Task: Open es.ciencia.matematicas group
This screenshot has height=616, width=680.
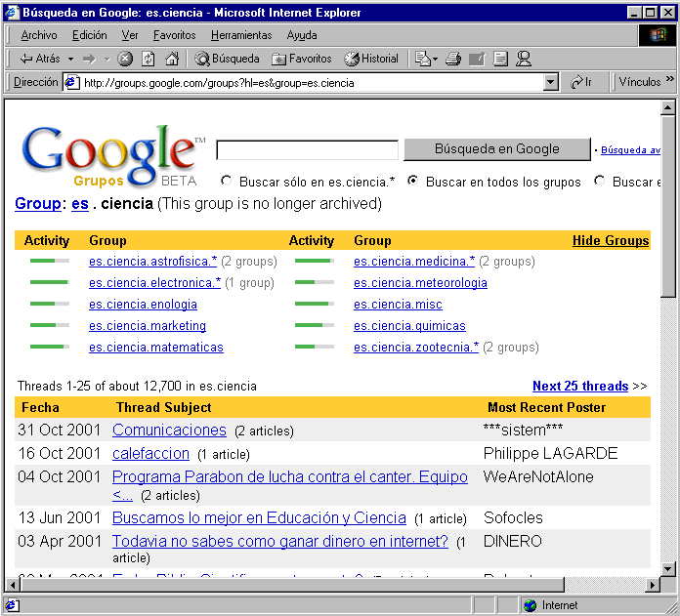Action: (x=156, y=348)
